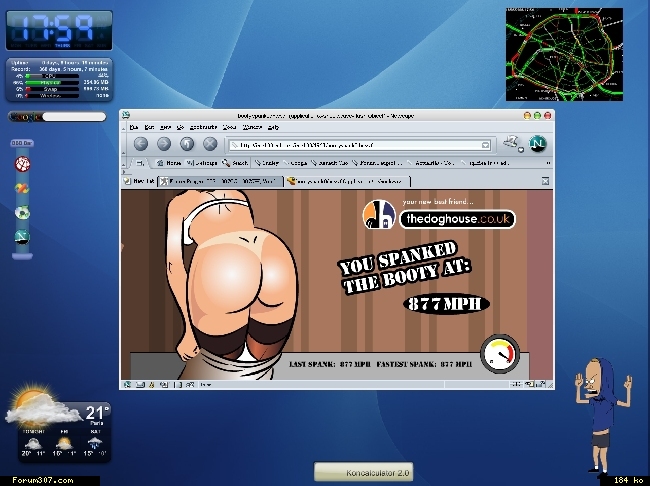Click the Beavis cartoon desktop character
650x486 pixels.
603,415
